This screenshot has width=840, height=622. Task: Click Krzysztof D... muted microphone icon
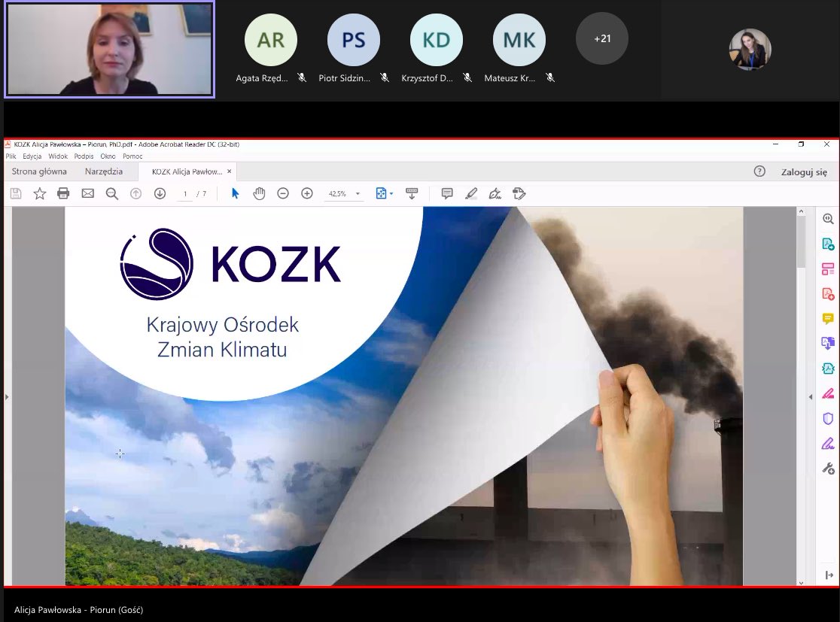(467, 77)
